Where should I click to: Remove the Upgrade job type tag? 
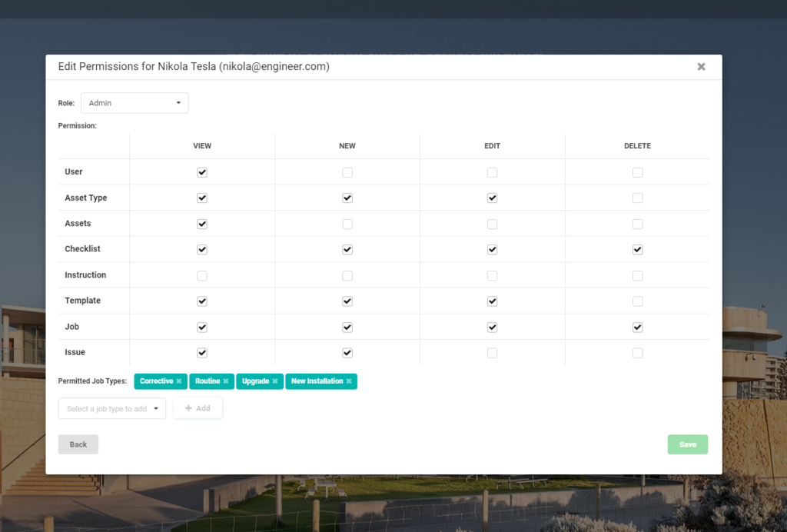[275, 381]
